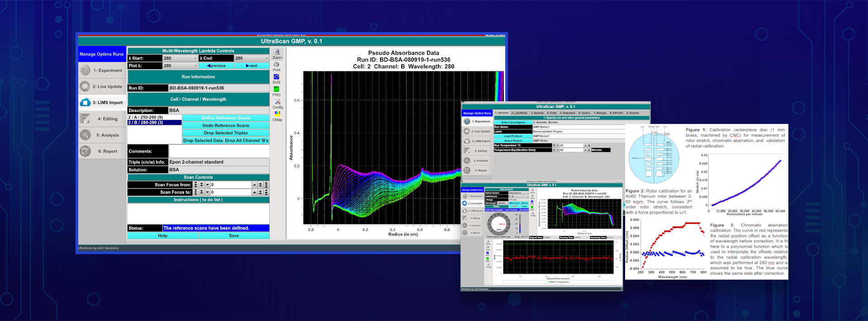Click the Zoom icon beside the plot
Viewport: 868px width, 321px height.
pos(277,52)
